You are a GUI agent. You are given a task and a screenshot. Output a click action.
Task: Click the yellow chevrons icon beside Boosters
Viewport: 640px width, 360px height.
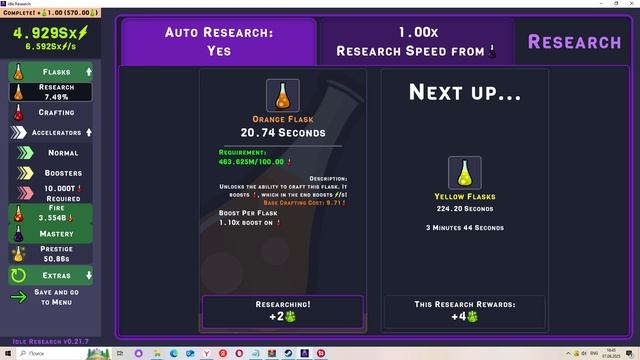pyautogui.click(x=25, y=173)
